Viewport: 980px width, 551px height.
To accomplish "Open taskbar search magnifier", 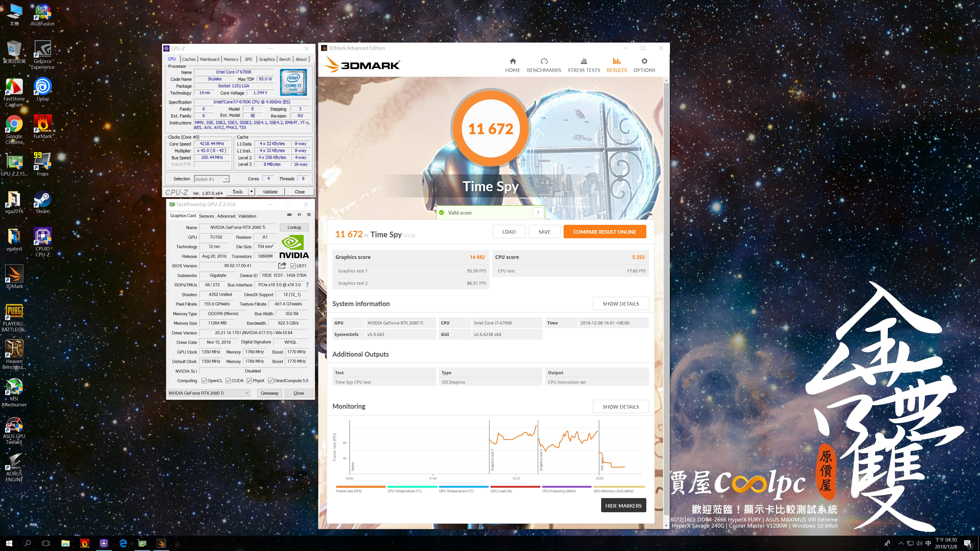I will pyautogui.click(x=27, y=543).
